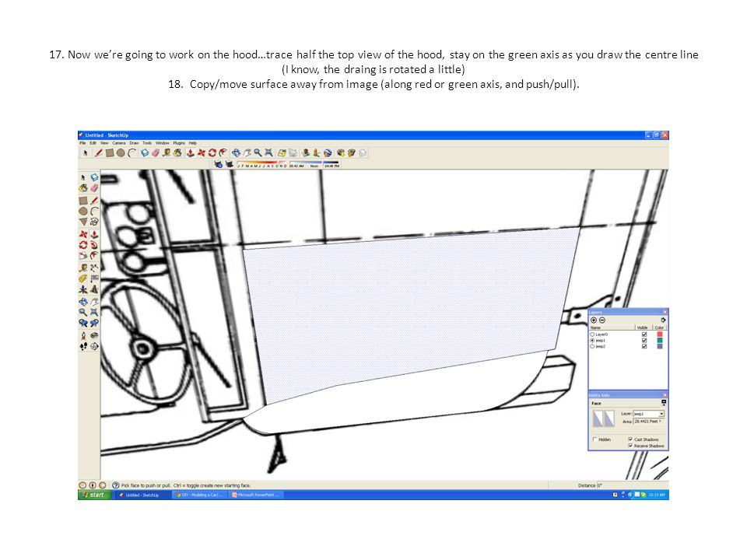The height and width of the screenshot is (560, 747).
Task: Open the Draw menu
Action: (x=134, y=143)
